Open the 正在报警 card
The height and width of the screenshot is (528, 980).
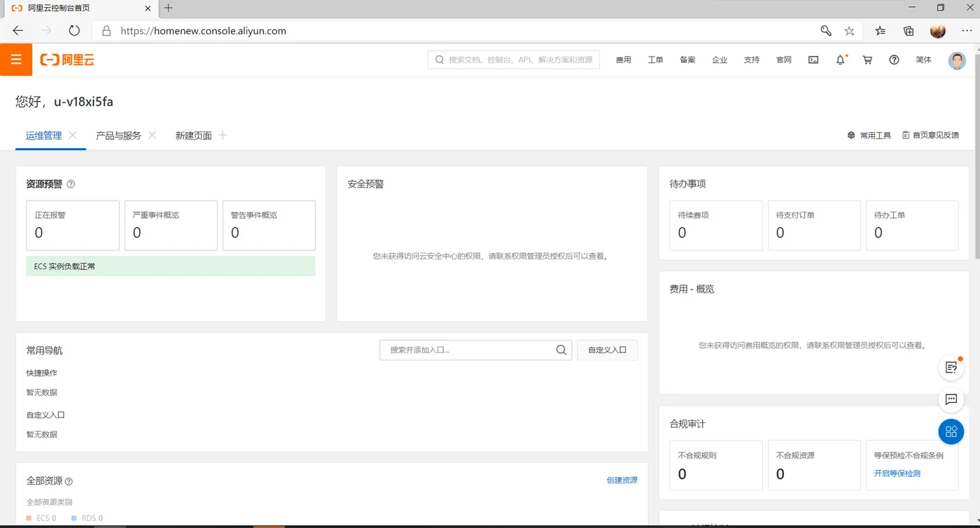pos(73,225)
